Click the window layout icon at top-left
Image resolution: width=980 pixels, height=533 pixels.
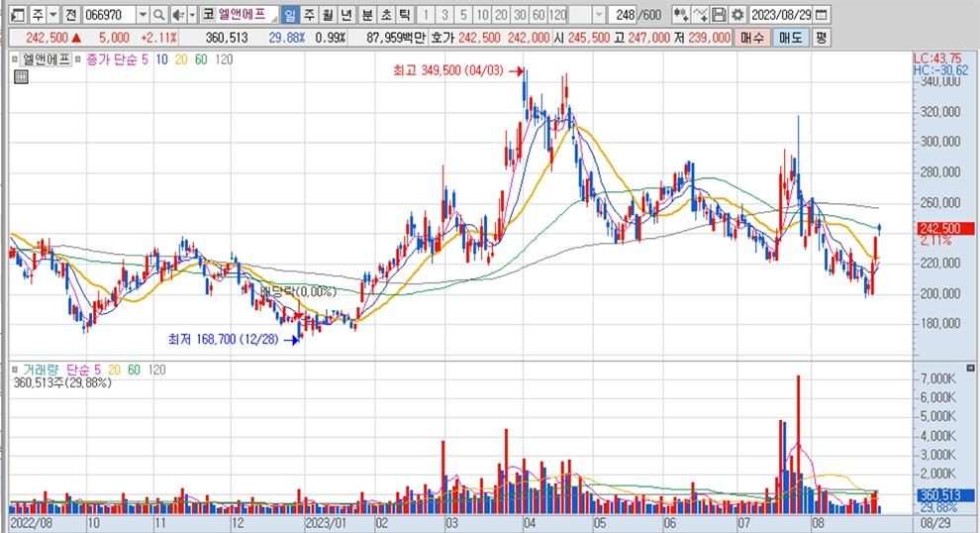point(17,15)
